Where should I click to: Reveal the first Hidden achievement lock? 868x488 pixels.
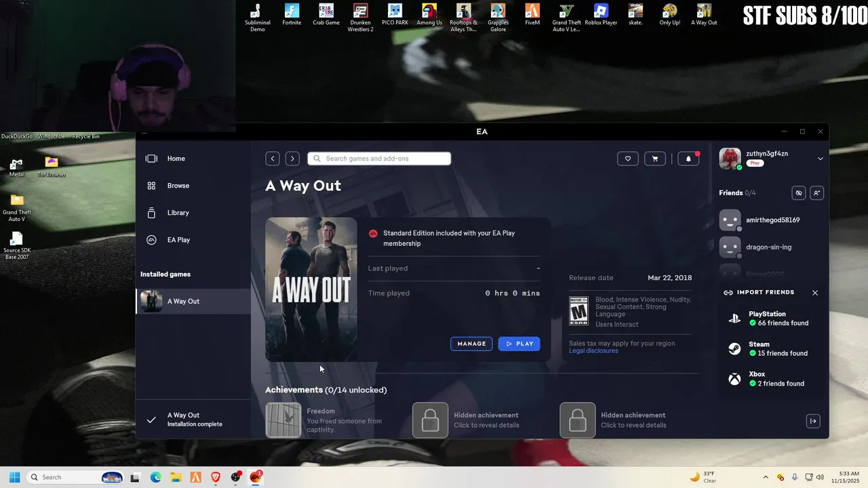(x=431, y=420)
